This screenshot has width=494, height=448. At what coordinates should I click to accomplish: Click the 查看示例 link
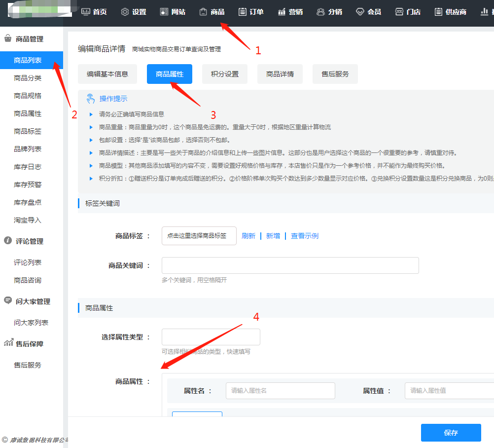coord(304,236)
